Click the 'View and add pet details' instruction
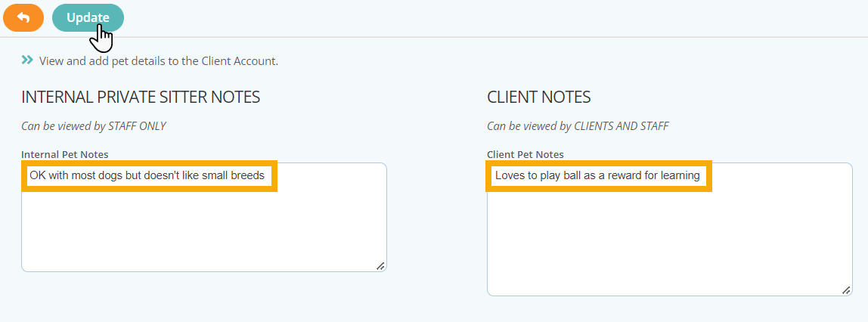 click(158, 61)
